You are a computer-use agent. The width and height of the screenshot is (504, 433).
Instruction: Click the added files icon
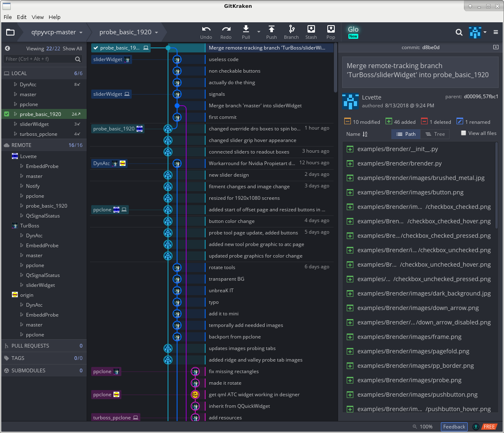(389, 121)
